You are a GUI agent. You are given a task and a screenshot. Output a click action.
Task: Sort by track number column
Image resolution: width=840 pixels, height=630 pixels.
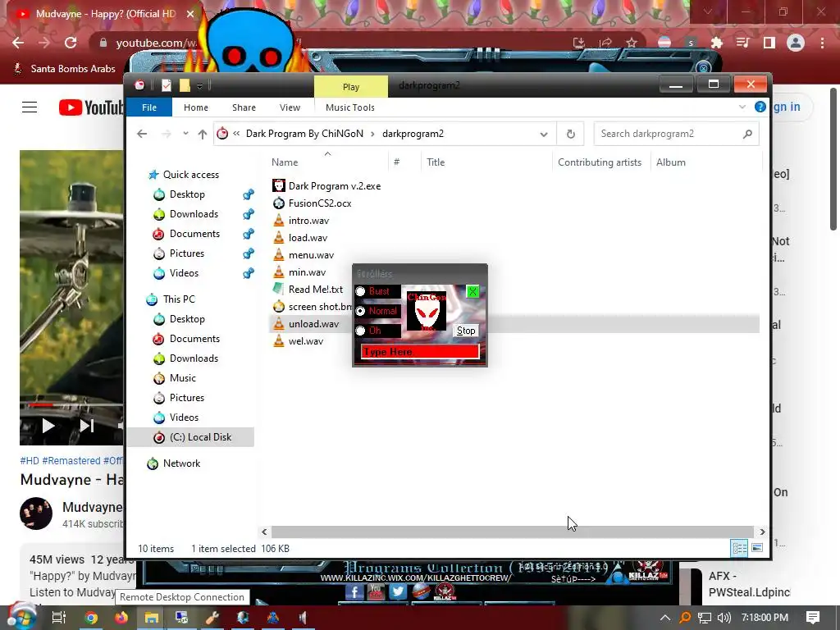(x=396, y=162)
